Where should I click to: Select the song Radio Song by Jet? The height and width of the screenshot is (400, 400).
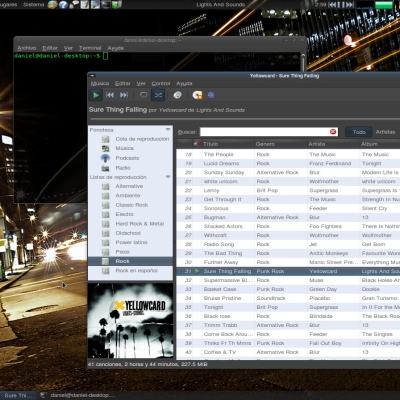(288, 244)
